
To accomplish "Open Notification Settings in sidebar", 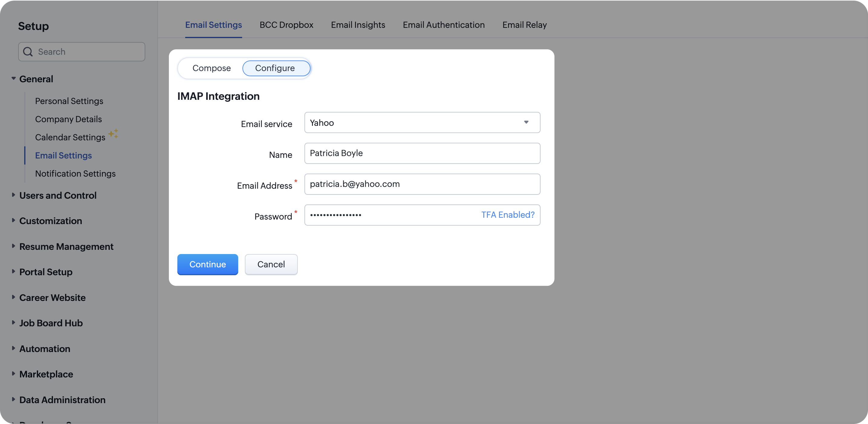I will point(75,173).
